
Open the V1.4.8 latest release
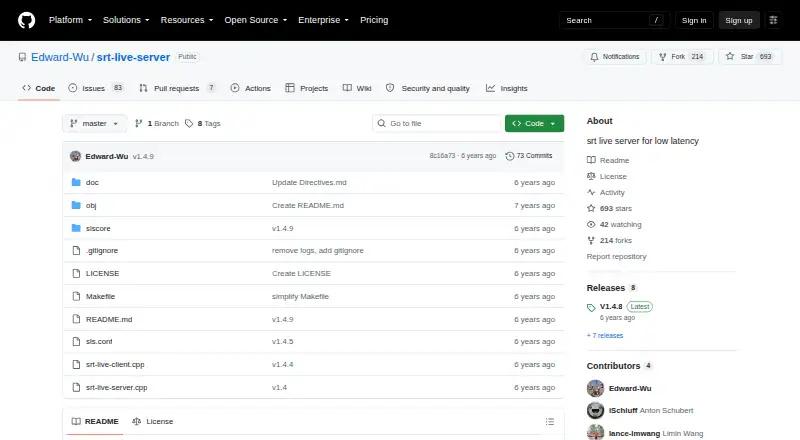tap(611, 306)
